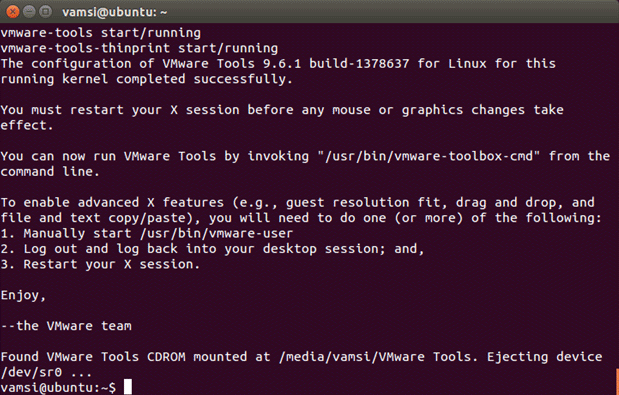The width and height of the screenshot is (619, 395).
Task: Click the "vmware-tools-thinprint start/running" line
Action: coord(139,48)
